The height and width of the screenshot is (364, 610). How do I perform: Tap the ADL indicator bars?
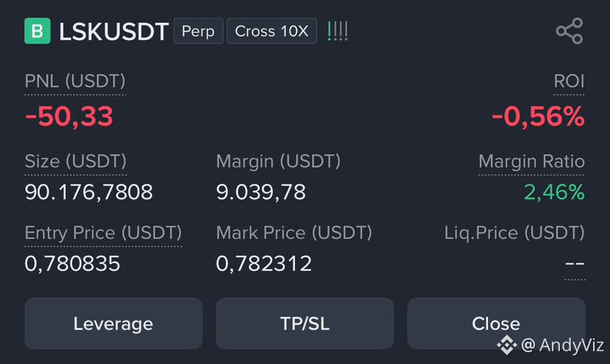338,31
